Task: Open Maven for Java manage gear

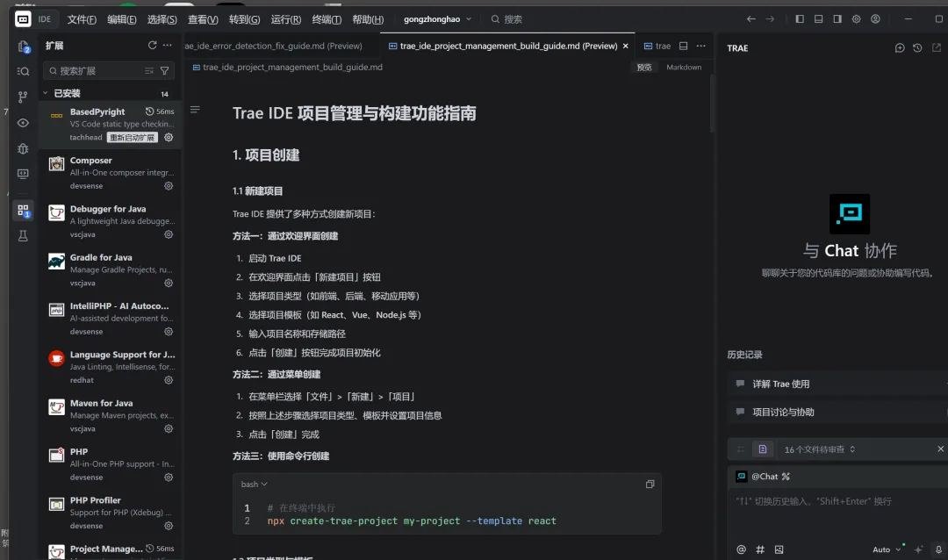Action: coord(169,428)
